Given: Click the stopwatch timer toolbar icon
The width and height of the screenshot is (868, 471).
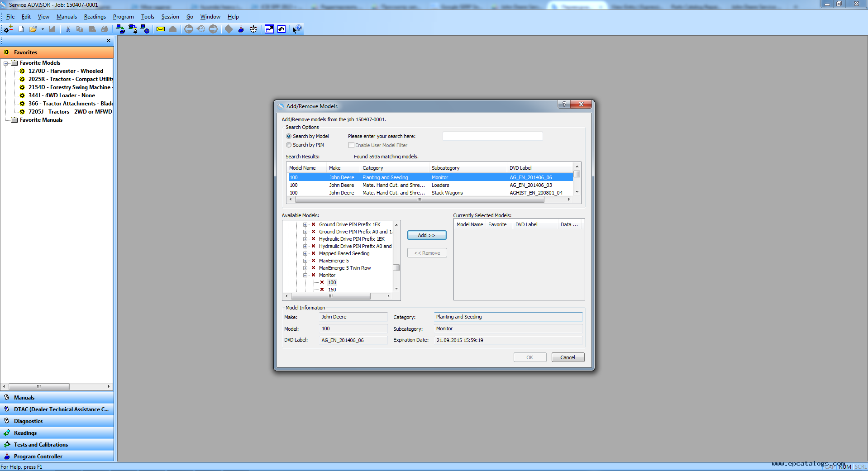Looking at the screenshot, I should pos(253,29).
